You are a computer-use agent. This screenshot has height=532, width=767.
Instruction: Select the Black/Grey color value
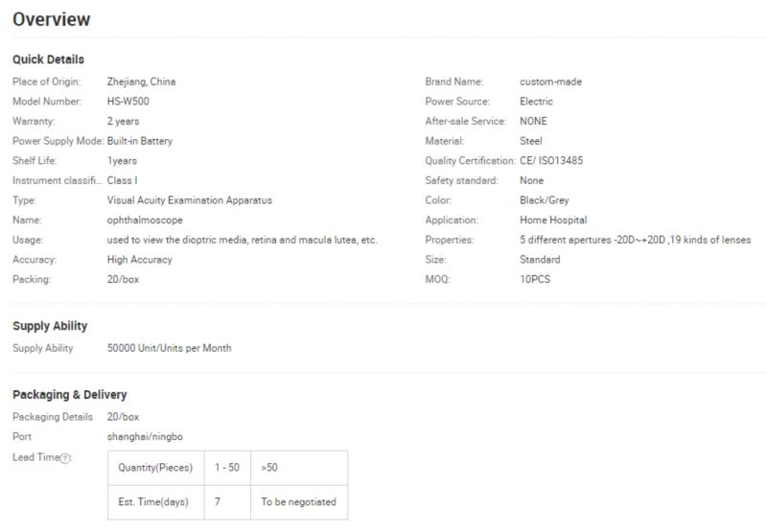545,200
